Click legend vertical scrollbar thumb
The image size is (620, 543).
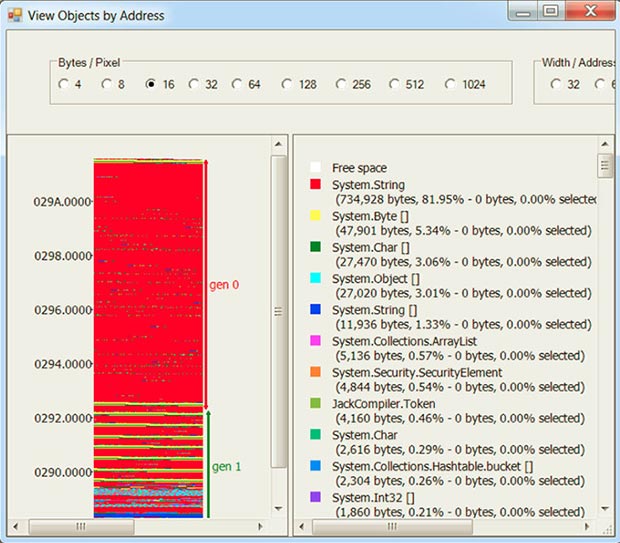pyautogui.click(x=605, y=166)
